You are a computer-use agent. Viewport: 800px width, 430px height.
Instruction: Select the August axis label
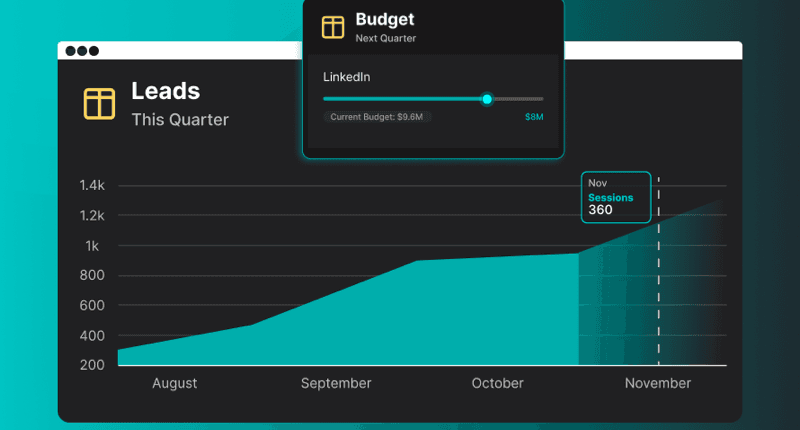(174, 383)
